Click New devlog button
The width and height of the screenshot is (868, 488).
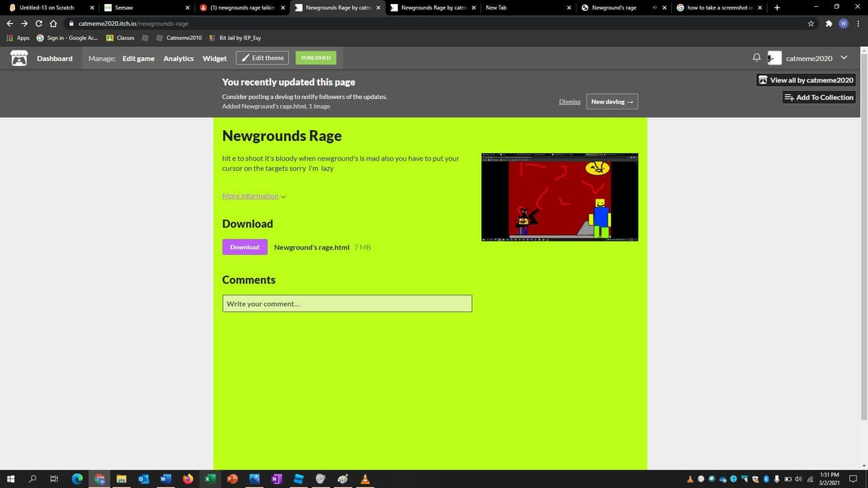tap(612, 102)
